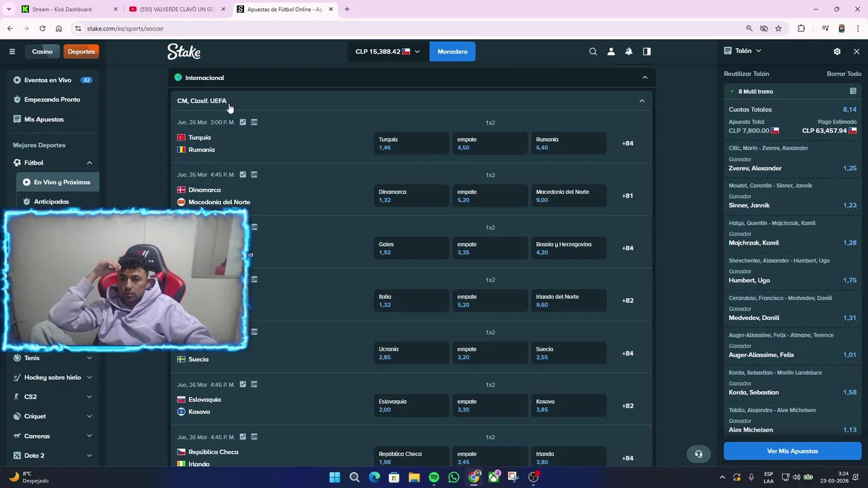This screenshot has height=488, width=868.
Task: Open Eventos en Vivo in sidebar
Action: coord(53,80)
